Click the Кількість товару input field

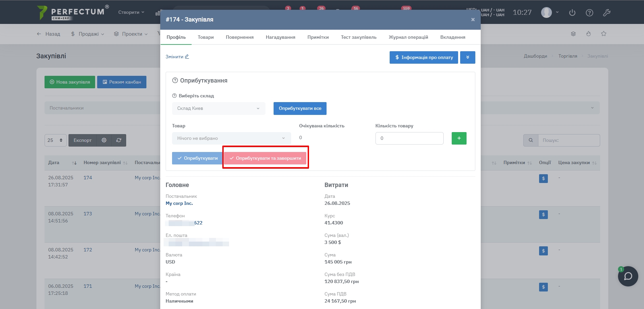click(x=409, y=138)
